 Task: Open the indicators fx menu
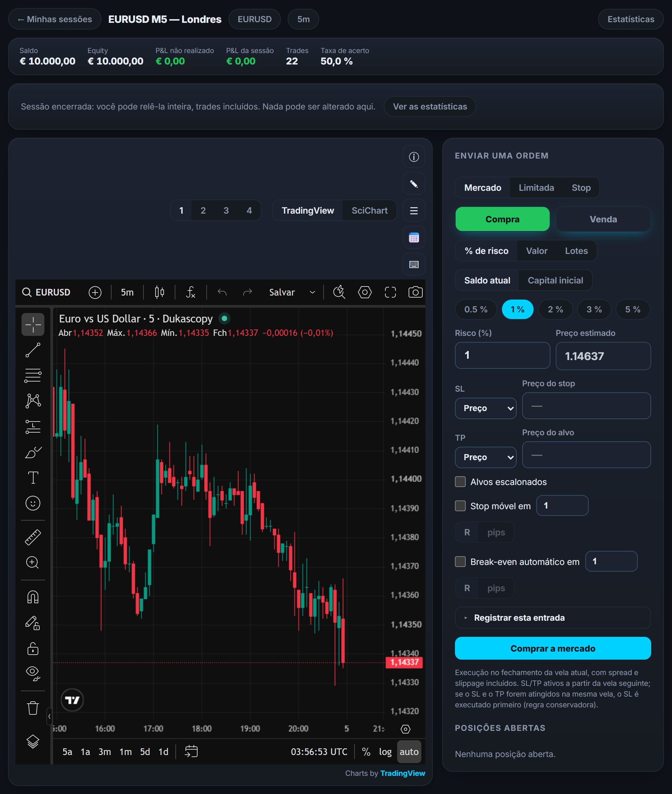191,293
